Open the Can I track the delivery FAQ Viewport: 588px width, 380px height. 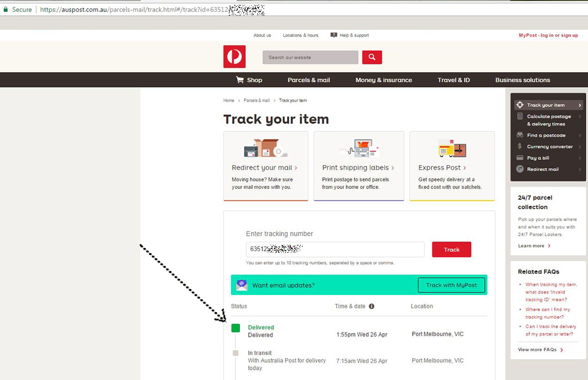tap(551, 330)
